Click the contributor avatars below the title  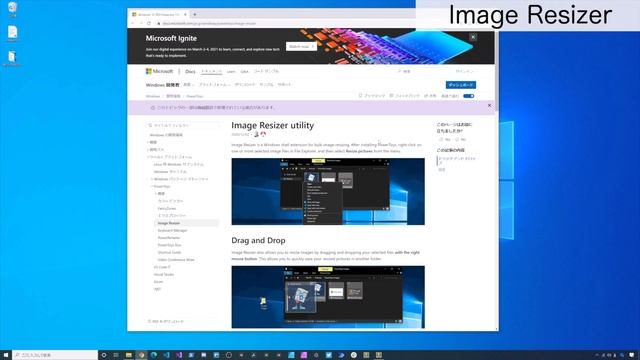pyautogui.click(x=260, y=134)
